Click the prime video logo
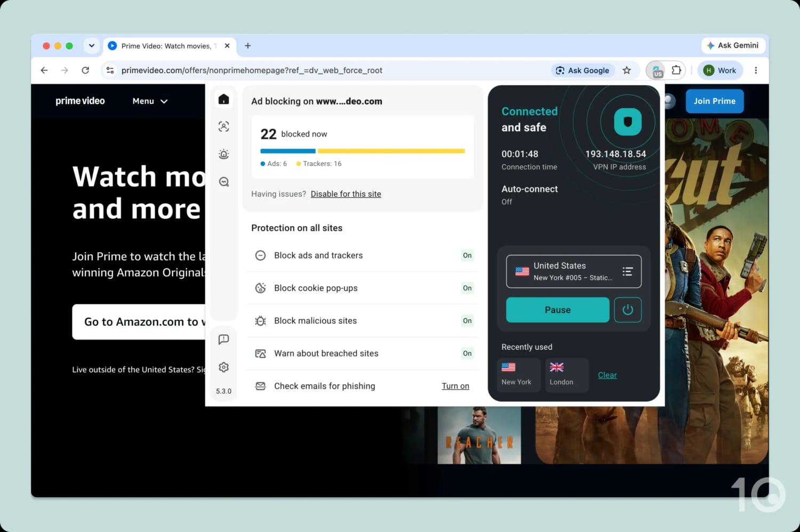800x532 pixels. point(80,101)
